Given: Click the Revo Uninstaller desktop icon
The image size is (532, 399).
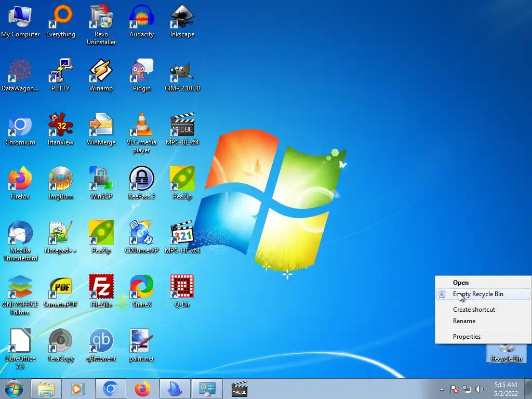Looking at the screenshot, I should coord(101,25).
